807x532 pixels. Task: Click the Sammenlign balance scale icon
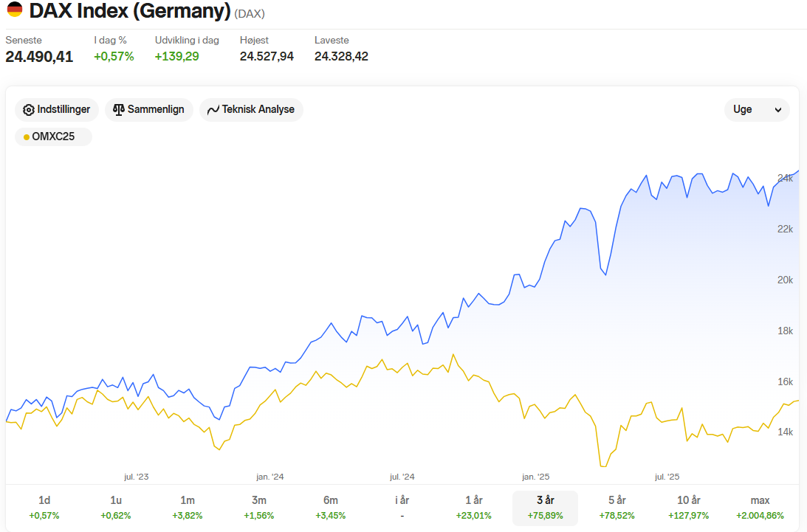119,110
